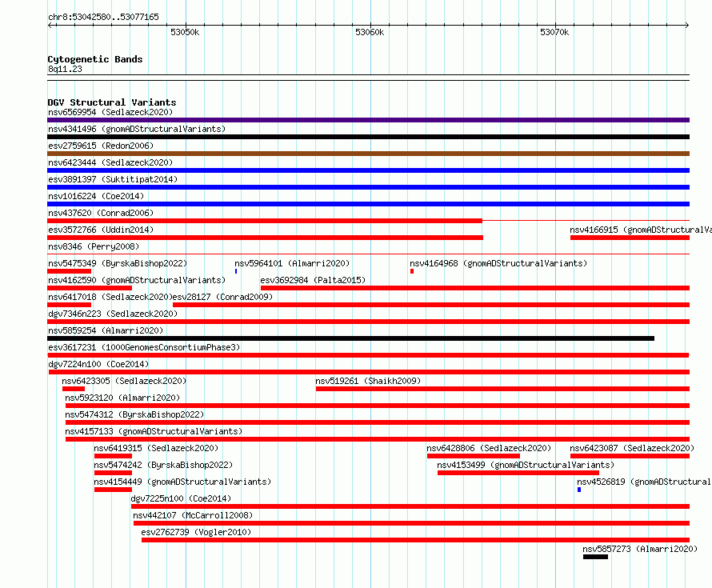Select the purple nsv6569954 variant bar
712x588 pixels.
[x=368, y=120]
